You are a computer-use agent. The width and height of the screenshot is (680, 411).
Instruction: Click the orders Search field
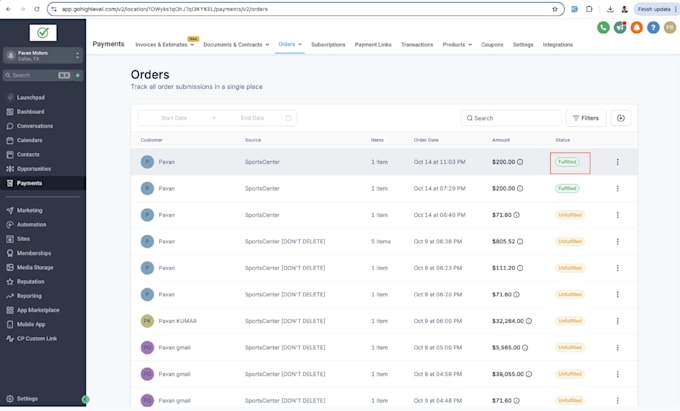[x=511, y=118]
